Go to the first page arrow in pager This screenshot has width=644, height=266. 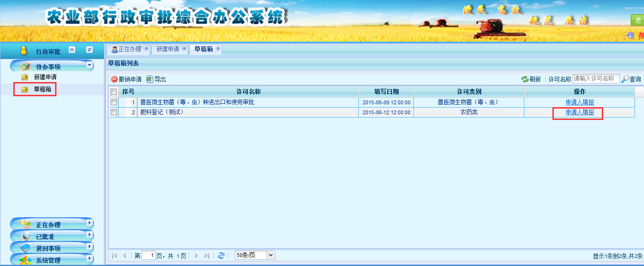coord(114,256)
